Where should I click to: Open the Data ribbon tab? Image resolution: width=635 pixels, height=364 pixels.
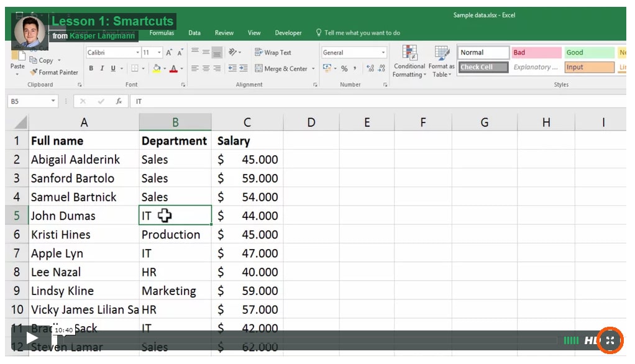pos(194,33)
